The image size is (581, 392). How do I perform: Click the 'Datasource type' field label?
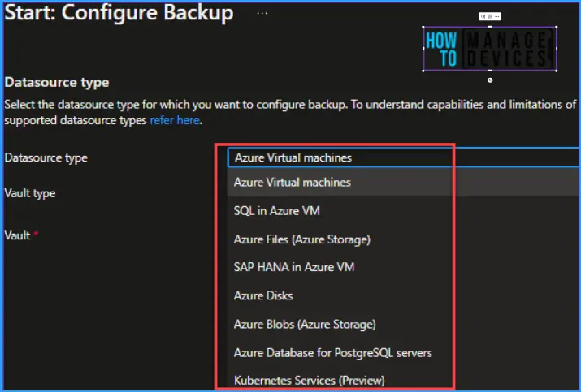pyautogui.click(x=46, y=157)
